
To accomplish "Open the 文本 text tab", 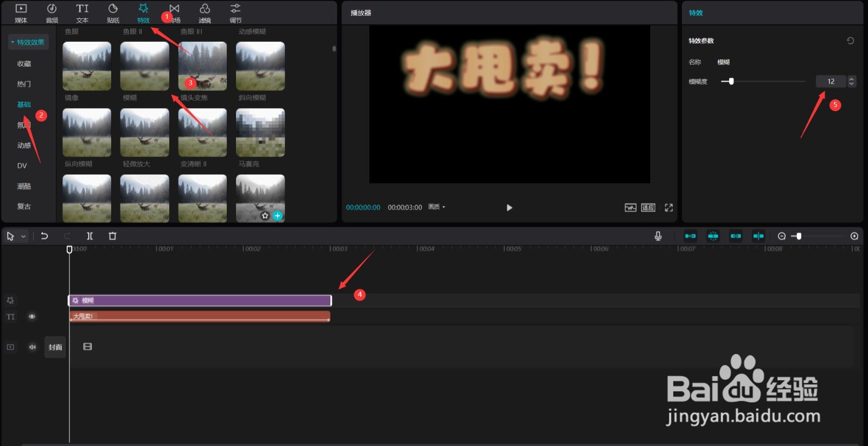I will point(82,13).
